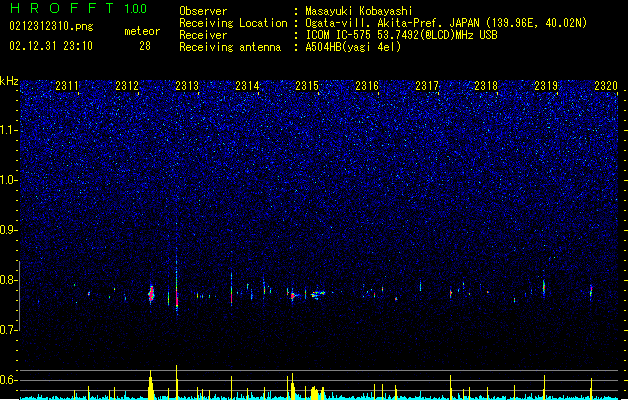Click the 2315 time marker

pyautogui.click(x=307, y=86)
